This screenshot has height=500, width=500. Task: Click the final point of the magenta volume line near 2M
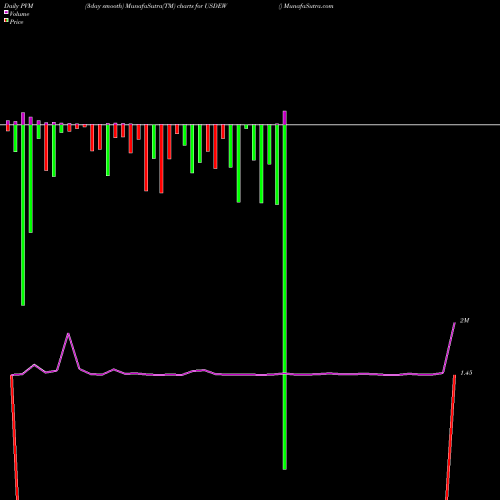pos(455,323)
